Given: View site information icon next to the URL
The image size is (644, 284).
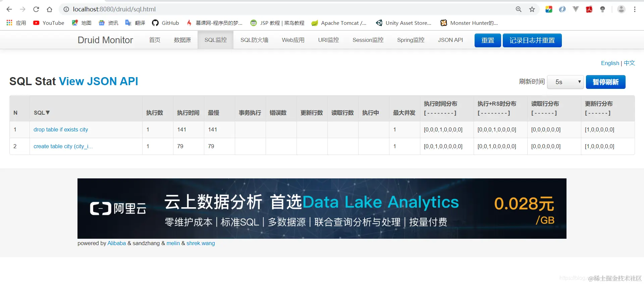Looking at the screenshot, I should point(66,9).
